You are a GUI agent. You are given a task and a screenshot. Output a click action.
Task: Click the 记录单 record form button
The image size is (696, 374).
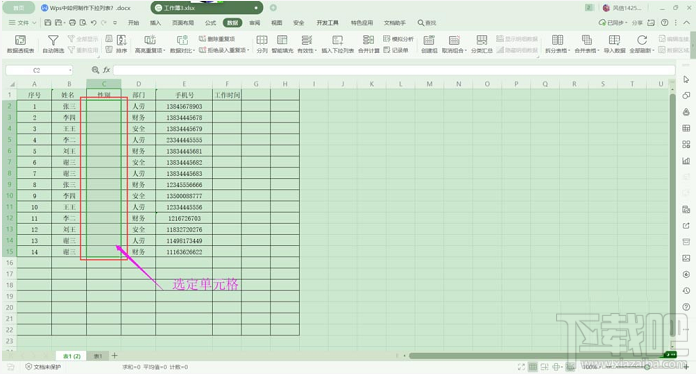click(x=395, y=50)
